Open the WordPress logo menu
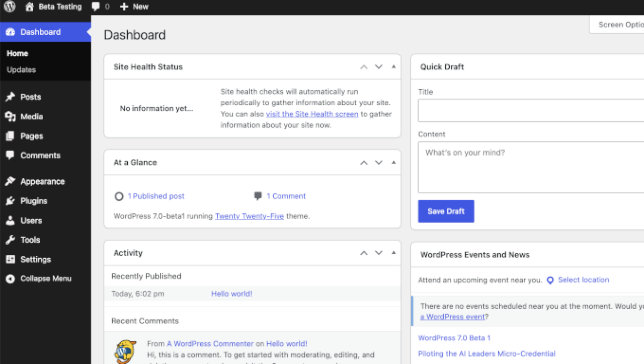The height and width of the screenshot is (364, 644). click(x=10, y=7)
